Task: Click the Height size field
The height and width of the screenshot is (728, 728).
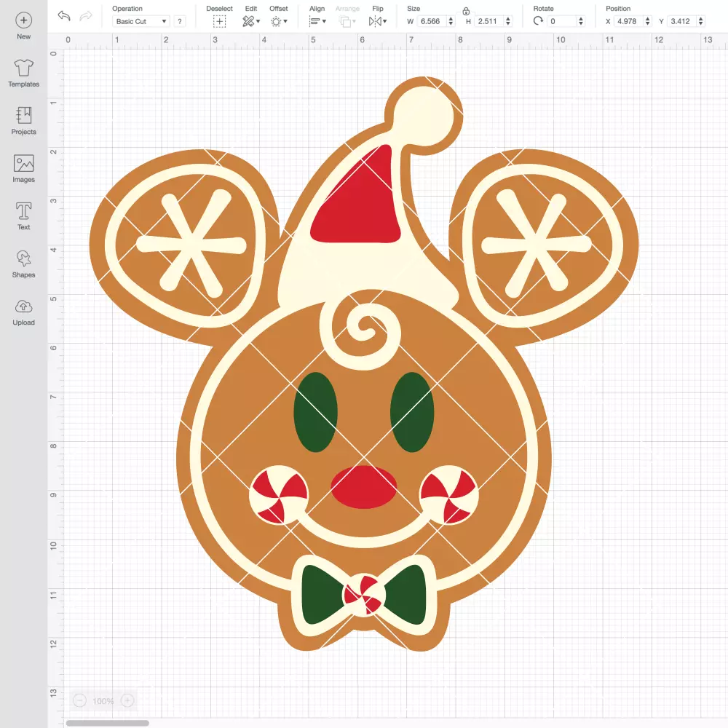Action: 489,21
